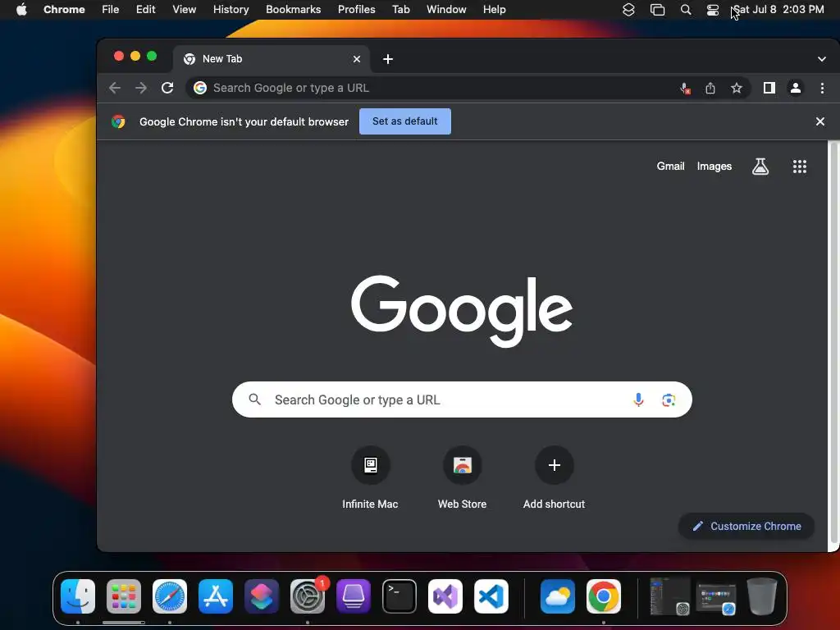Open Spotlight search in menu bar
Viewport: 840px width, 630px height.
[x=685, y=10]
